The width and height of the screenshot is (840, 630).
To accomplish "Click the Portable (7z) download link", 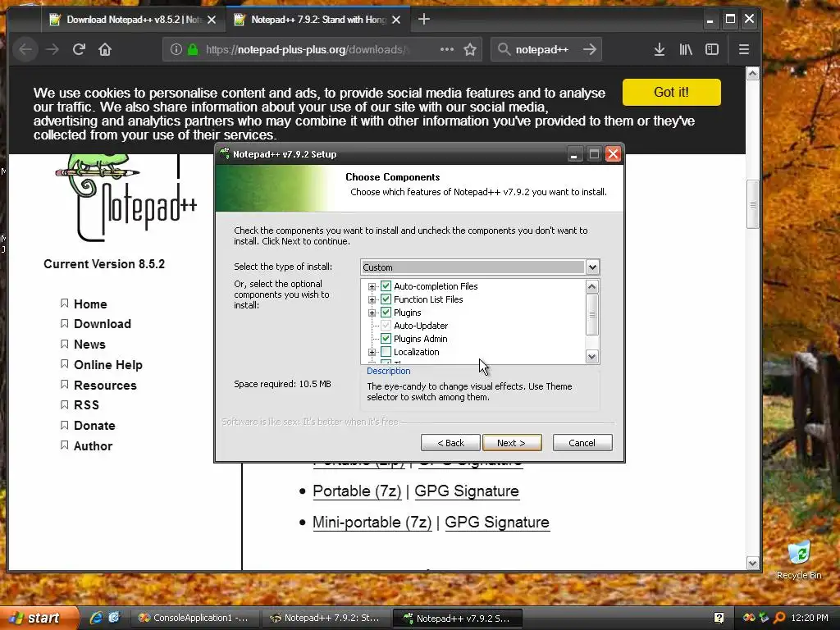I will (x=357, y=491).
